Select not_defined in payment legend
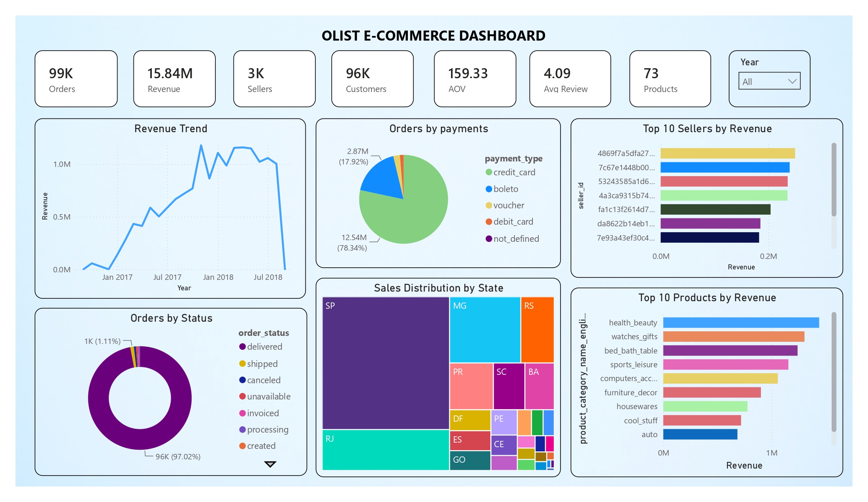Viewport: 868px width, 502px height. (512, 238)
